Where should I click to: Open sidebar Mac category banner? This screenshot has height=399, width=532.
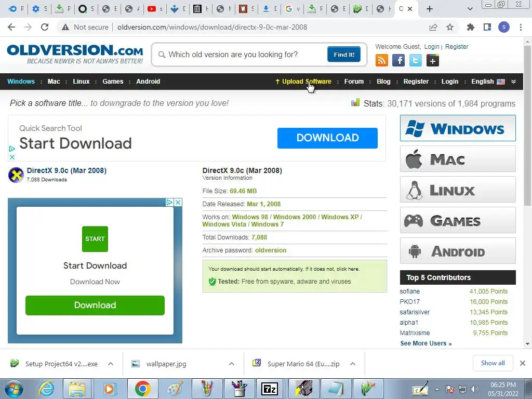click(458, 159)
